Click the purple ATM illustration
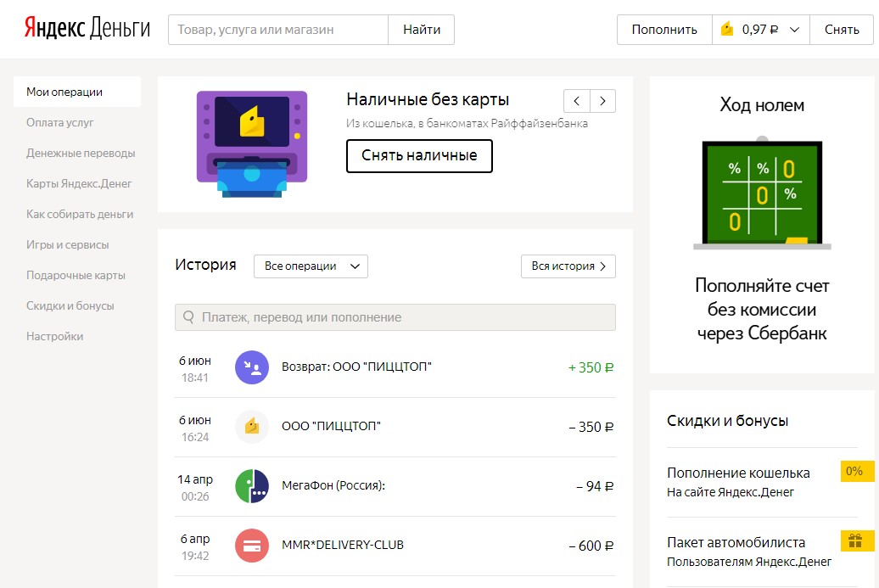 coord(252,143)
